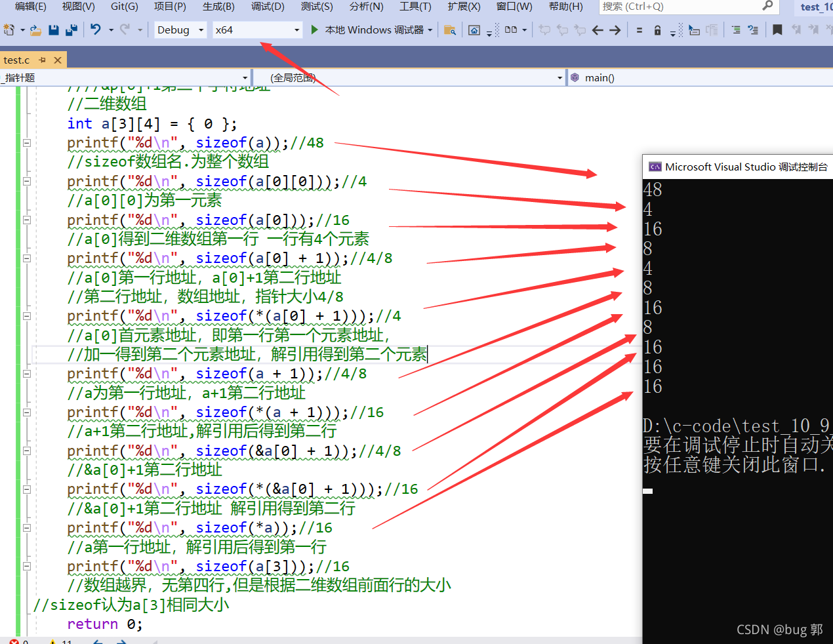Open the 编辑(E) menu
The height and width of the screenshot is (644, 833).
(x=30, y=7)
